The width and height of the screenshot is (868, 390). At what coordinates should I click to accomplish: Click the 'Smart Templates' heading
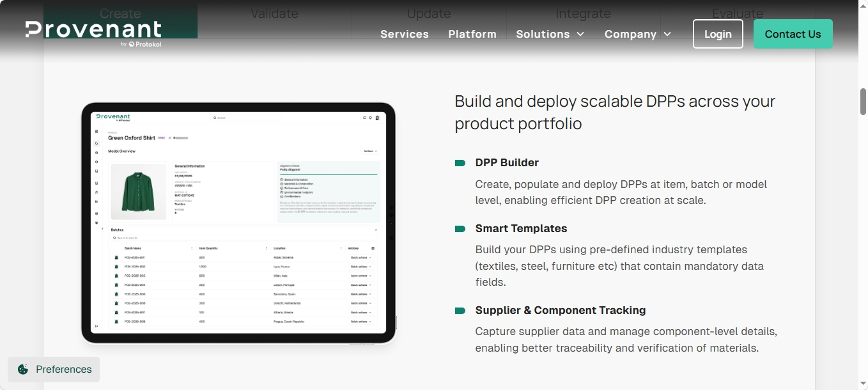521,228
